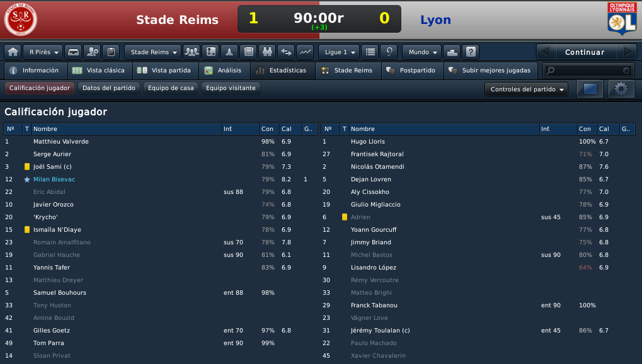The width and height of the screenshot is (642, 364).
Task: Open the match settings gear icon
Action: click(621, 89)
